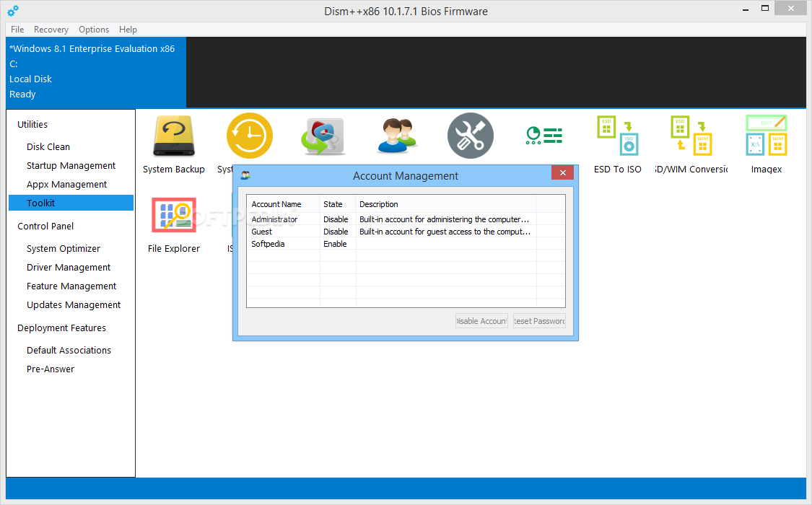
Task: Select Appx Management in sidebar
Action: (67, 184)
